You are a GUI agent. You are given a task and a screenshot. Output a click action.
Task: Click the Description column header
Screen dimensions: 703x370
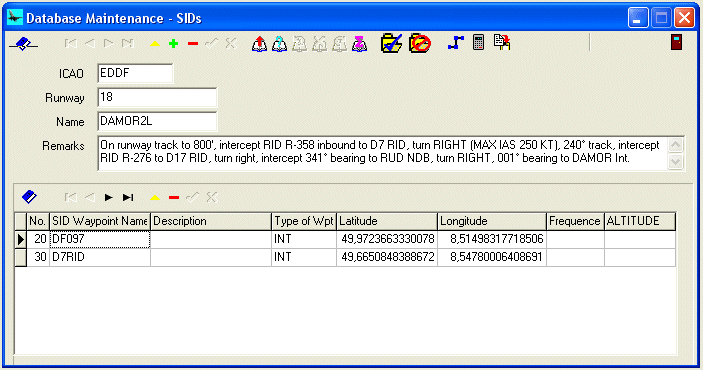[x=211, y=221]
